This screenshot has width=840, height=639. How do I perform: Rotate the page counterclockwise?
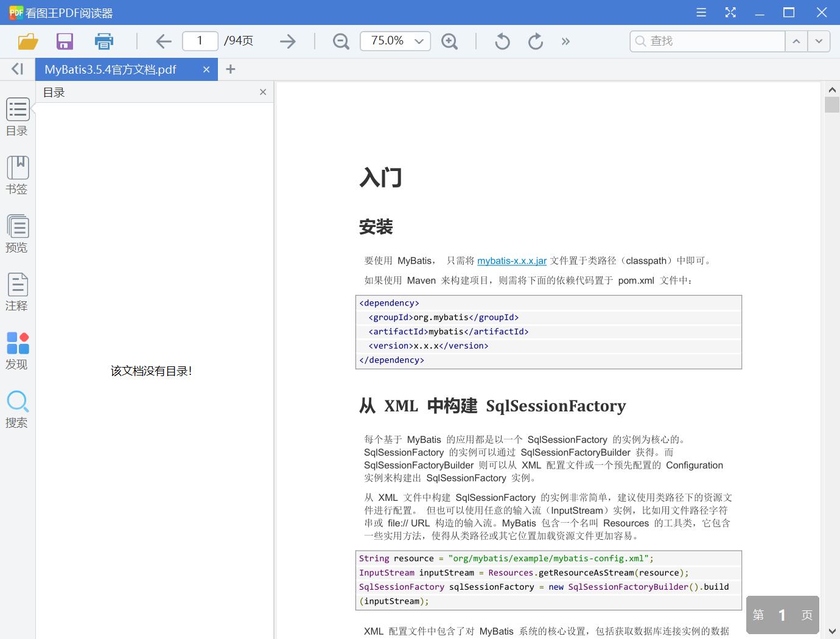[x=502, y=41]
